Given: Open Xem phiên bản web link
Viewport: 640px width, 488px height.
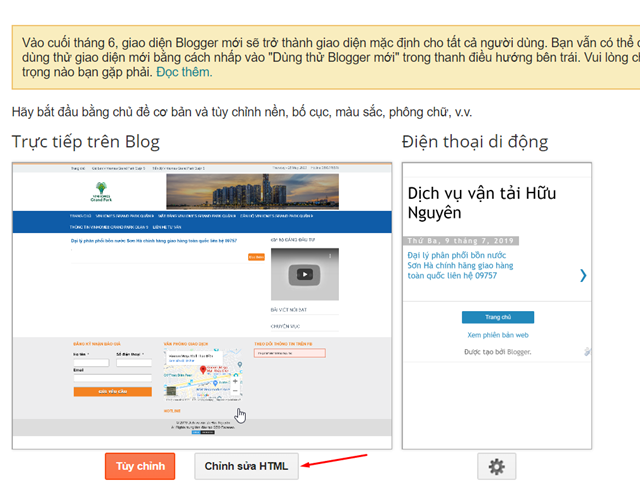Looking at the screenshot, I should [498, 335].
